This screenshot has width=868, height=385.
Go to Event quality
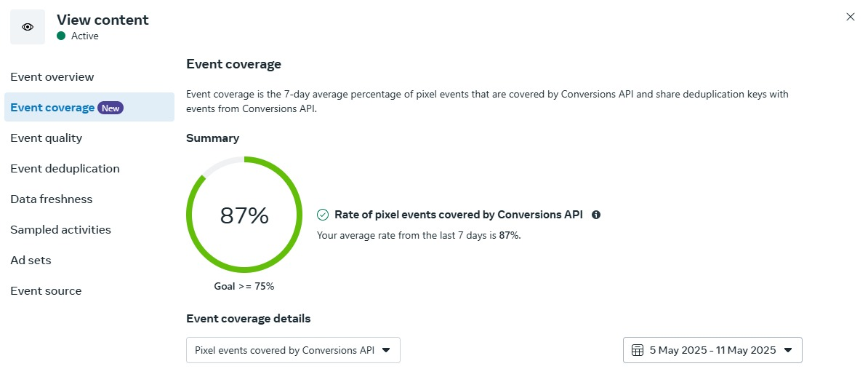46,138
